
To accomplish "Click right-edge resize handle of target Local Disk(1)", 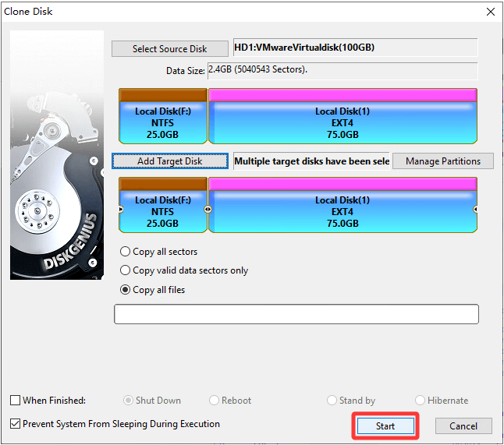I will [476, 210].
